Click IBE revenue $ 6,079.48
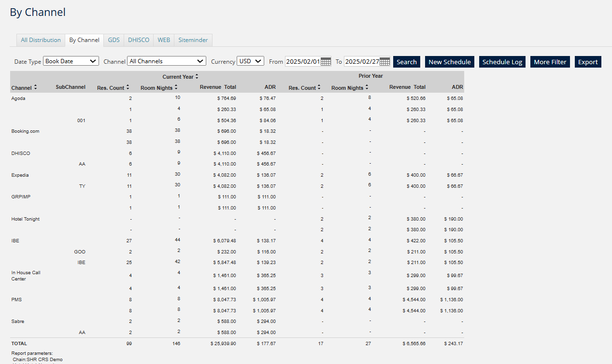612x364 pixels. tap(225, 240)
